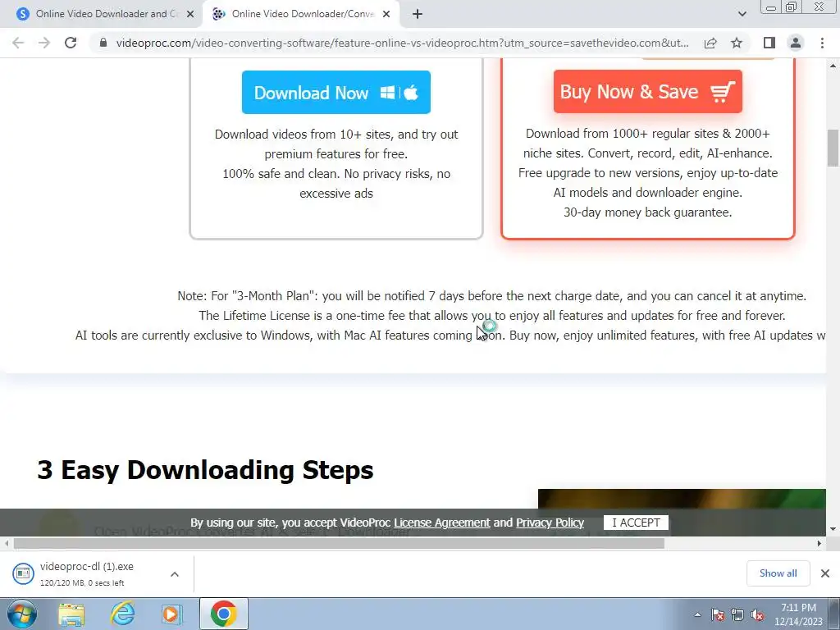The image size is (840, 630).
Task: Open the Privacy Policy link
Action: click(x=550, y=523)
